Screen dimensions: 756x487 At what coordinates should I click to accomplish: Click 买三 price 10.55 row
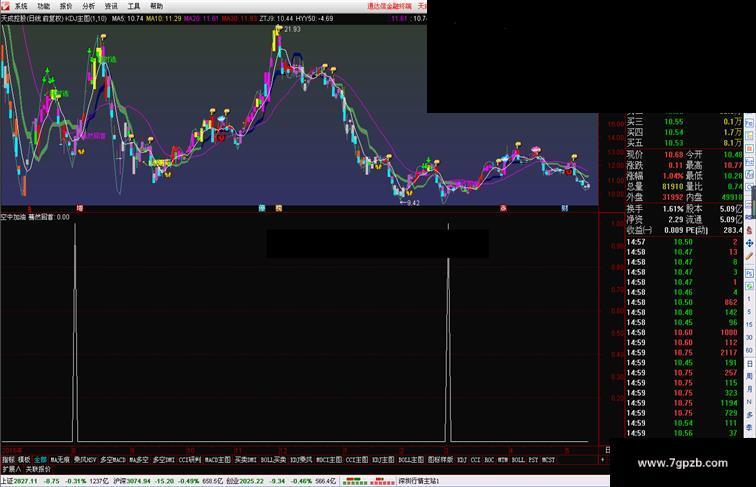[684, 122]
